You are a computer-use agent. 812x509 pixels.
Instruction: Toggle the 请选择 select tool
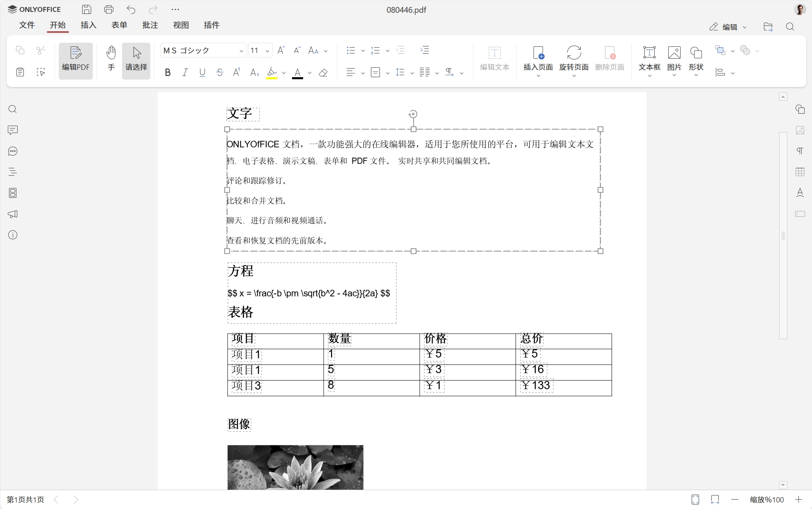pos(136,61)
